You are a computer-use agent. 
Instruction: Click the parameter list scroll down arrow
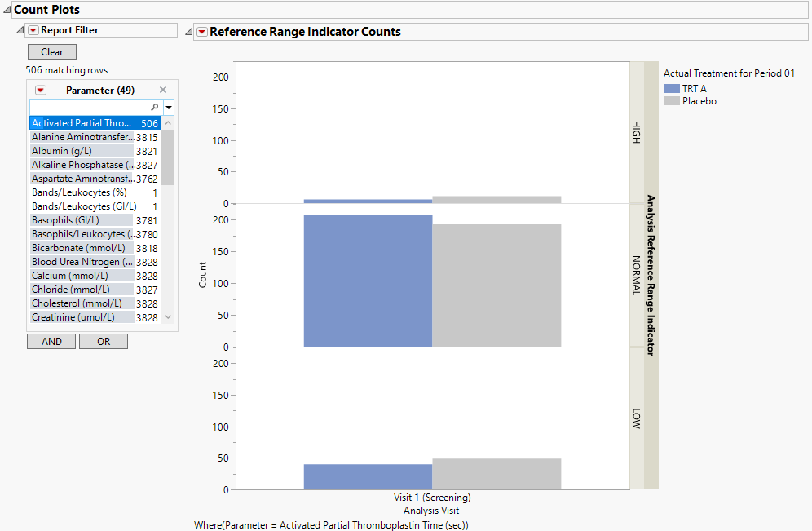[x=168, y=317]
